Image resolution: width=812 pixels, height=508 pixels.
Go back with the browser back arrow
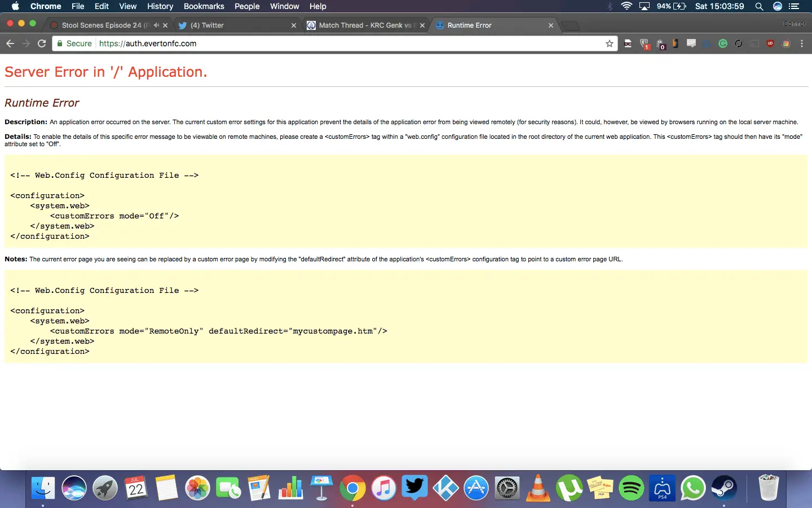coord(10,43)
